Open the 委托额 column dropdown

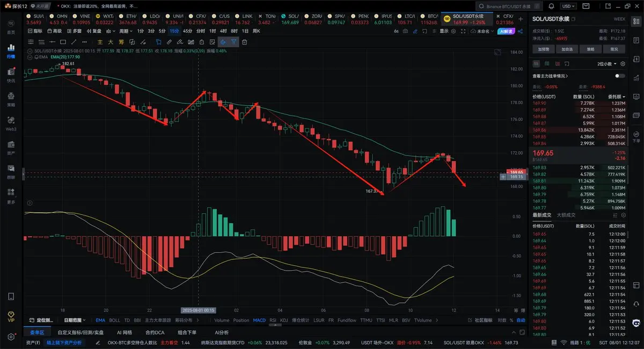tap(616, 97)
